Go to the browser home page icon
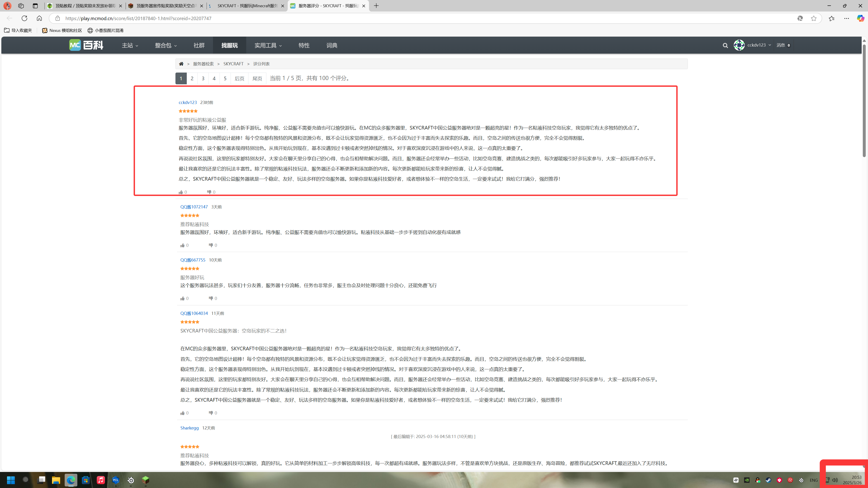Image resolution: width=868 pixels, height=488 pixels. [39, 18]
